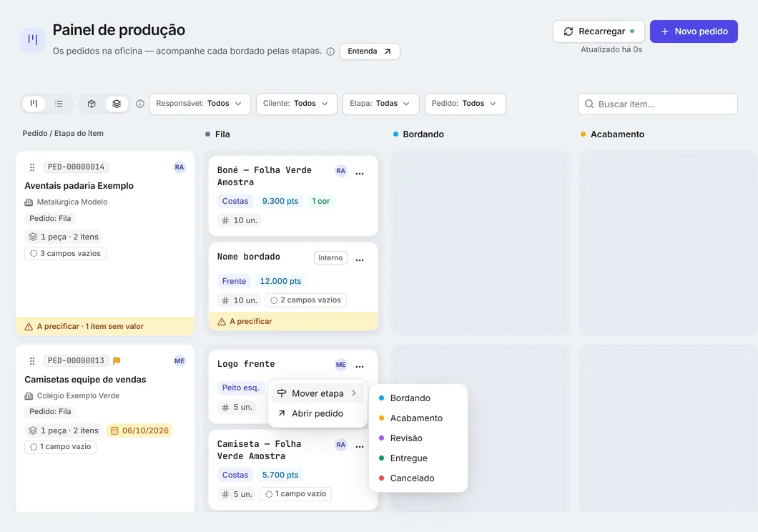Choose Abrir pedido from the context menu
This screenshot has height=532, width=758.
pyautogui.click(x=317, y=413)
